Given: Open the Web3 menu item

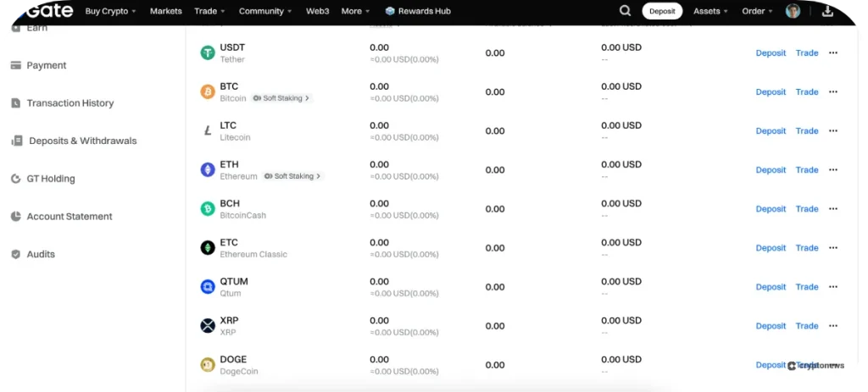Looking at the screenshot, I should pos(316,11).
